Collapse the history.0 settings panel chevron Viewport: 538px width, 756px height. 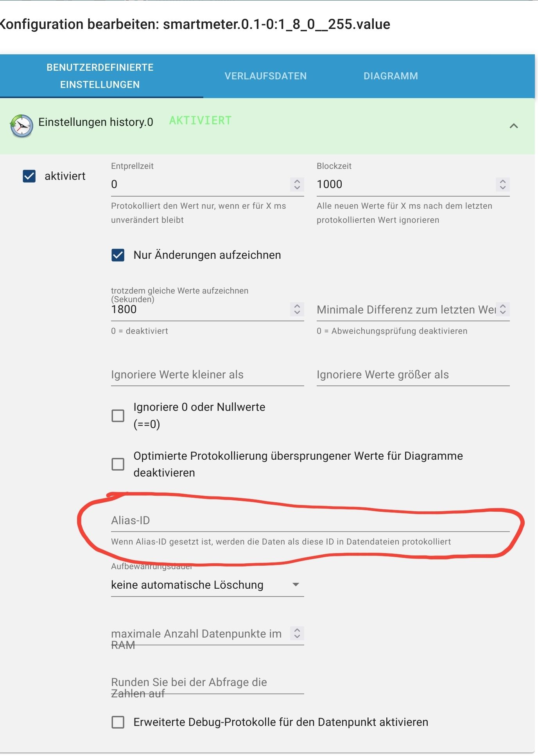point(514,126)
